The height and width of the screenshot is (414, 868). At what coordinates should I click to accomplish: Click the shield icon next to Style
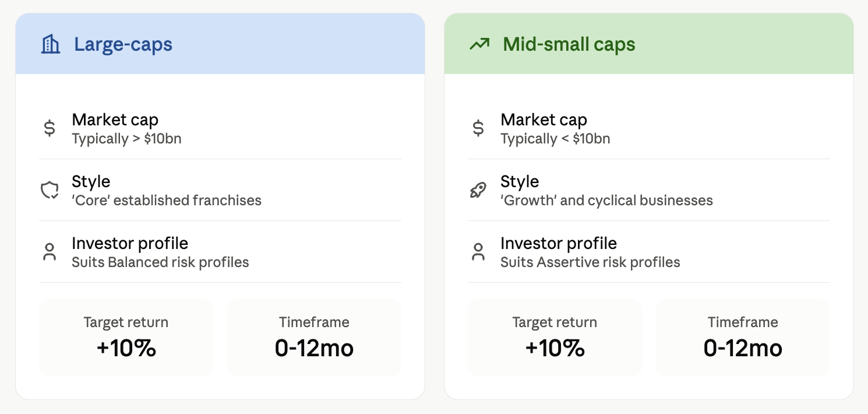coord(50,190)
